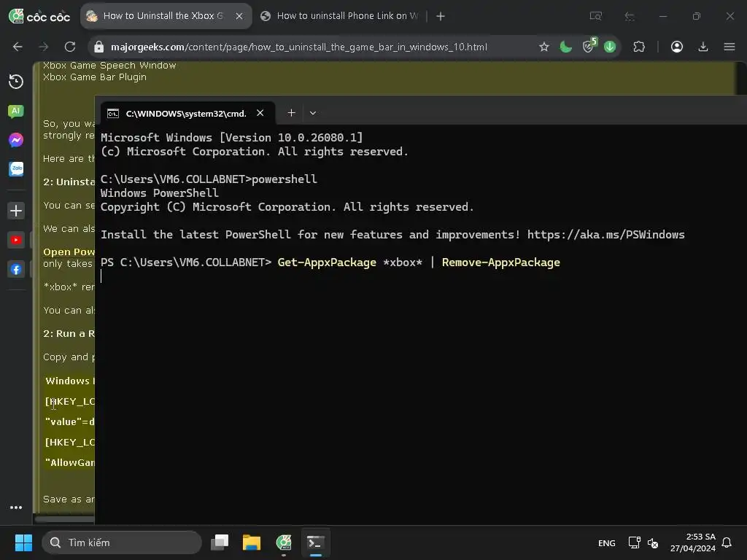Go forward in browser history
This screenshot has height=560, width=747.
pos(43,47)
